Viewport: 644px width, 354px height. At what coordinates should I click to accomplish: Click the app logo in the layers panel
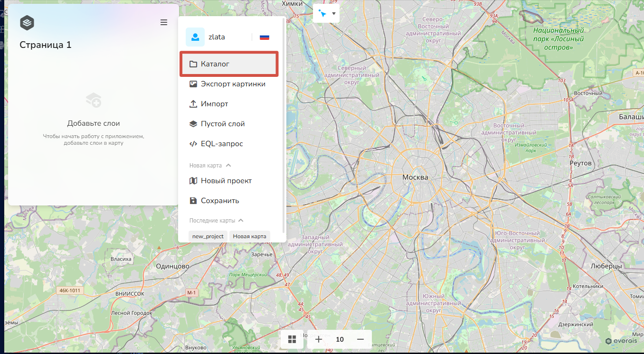pyautogui.click(x=27, y=23)
